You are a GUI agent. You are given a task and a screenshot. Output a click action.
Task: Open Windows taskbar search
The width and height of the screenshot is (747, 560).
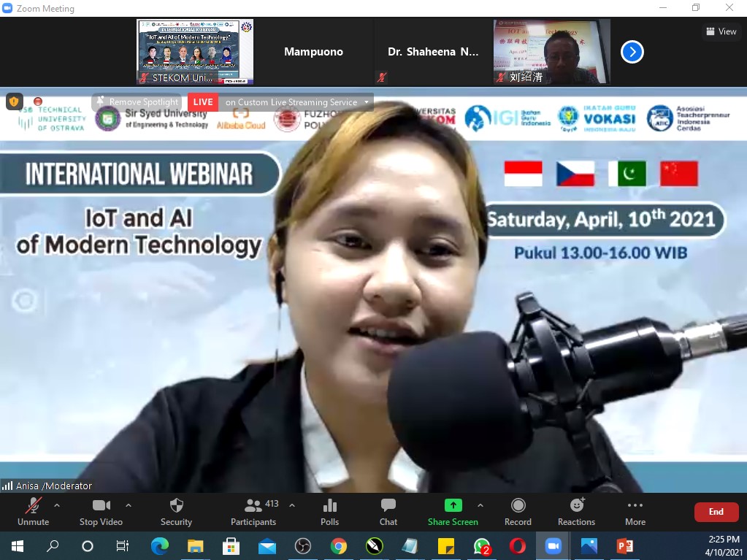coord(53,545)
